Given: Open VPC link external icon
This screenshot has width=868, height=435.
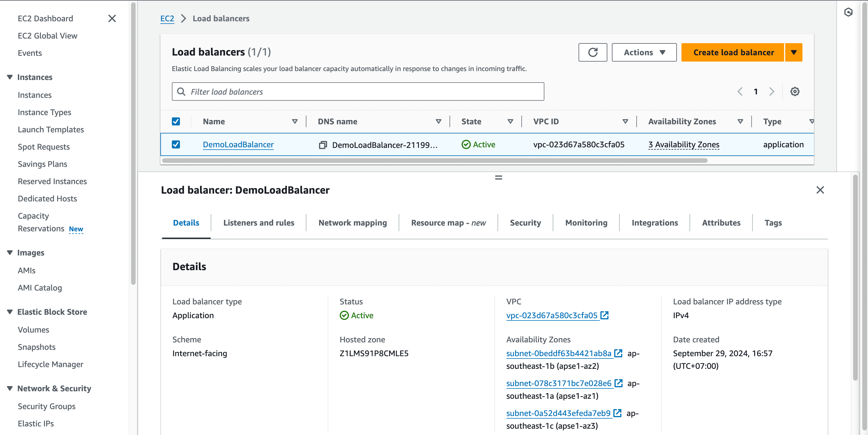Looking at the screenshot, I should coord(605,315).
